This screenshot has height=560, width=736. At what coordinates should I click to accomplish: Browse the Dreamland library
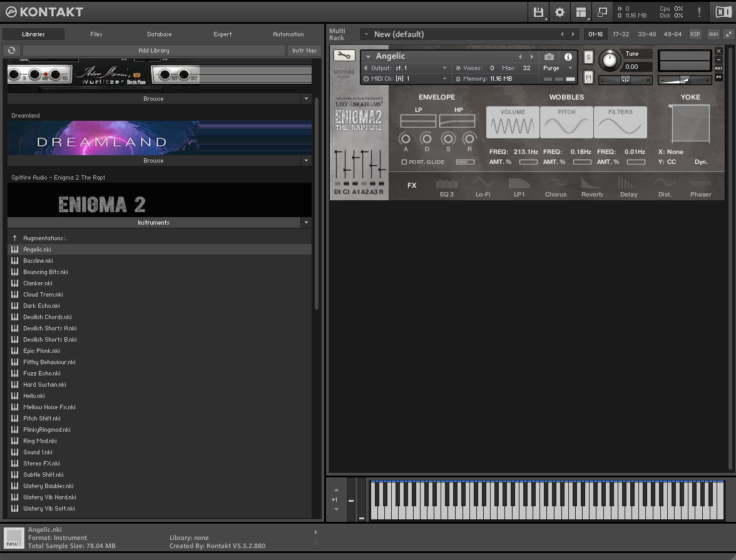154,161
